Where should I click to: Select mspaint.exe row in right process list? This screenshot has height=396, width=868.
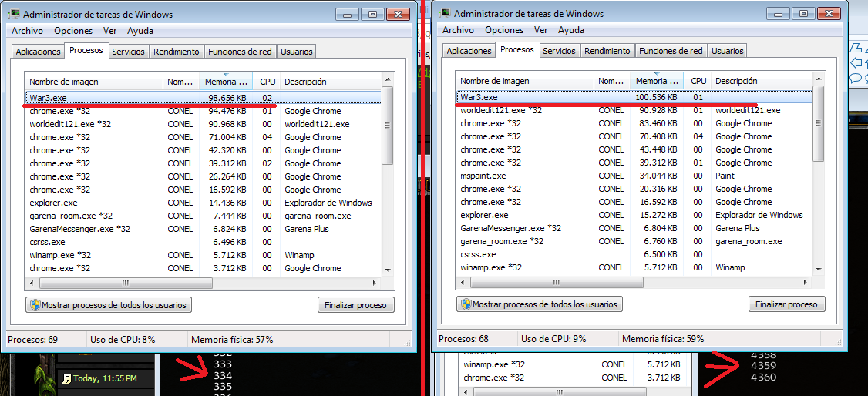pyautogui.click(x=634, y=176)
